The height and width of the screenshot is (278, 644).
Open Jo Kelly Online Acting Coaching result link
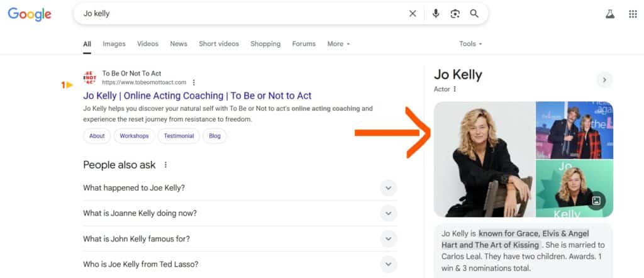197,96
